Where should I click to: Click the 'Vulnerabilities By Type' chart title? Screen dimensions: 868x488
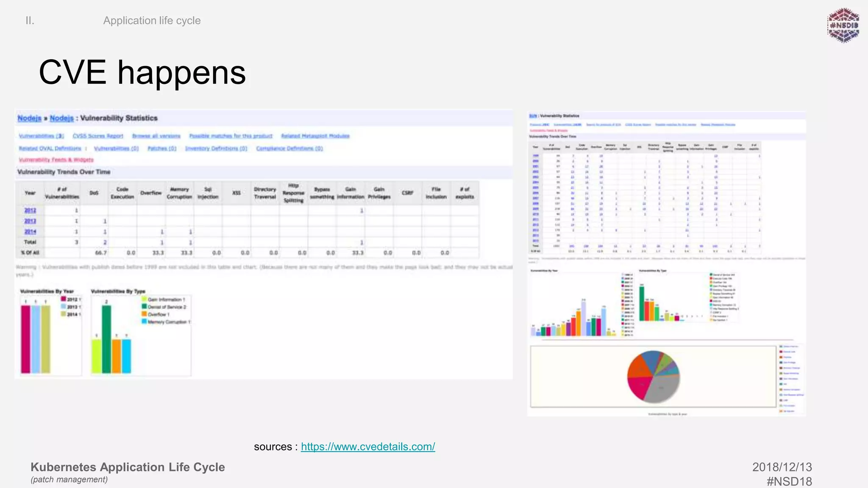[x=118, y=291]
